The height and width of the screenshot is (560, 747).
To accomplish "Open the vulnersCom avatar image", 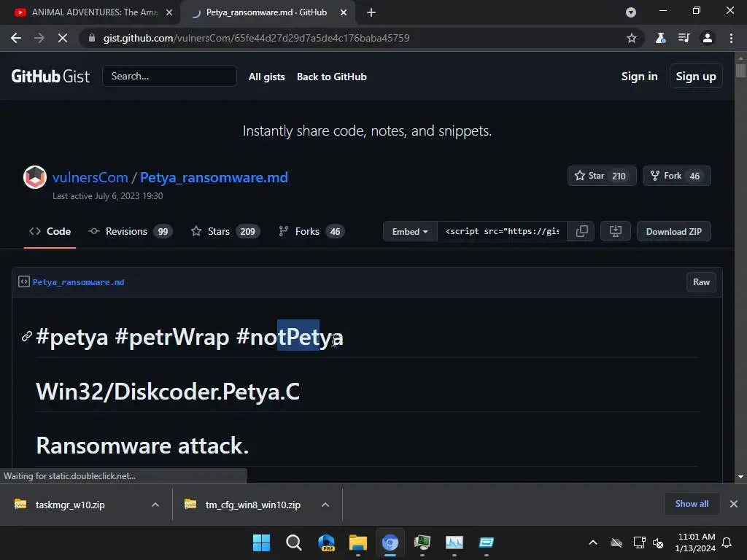I will [35, 177].
